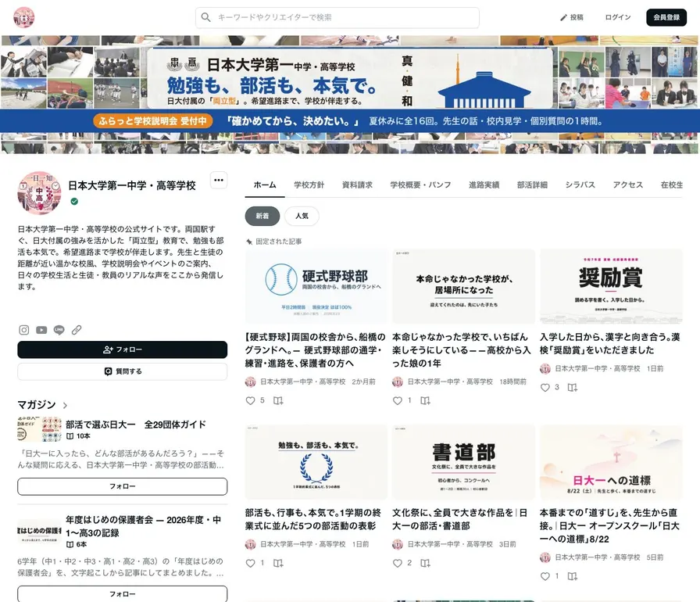Add 日大一への道標 article to magazine

[x=573, y=576]
